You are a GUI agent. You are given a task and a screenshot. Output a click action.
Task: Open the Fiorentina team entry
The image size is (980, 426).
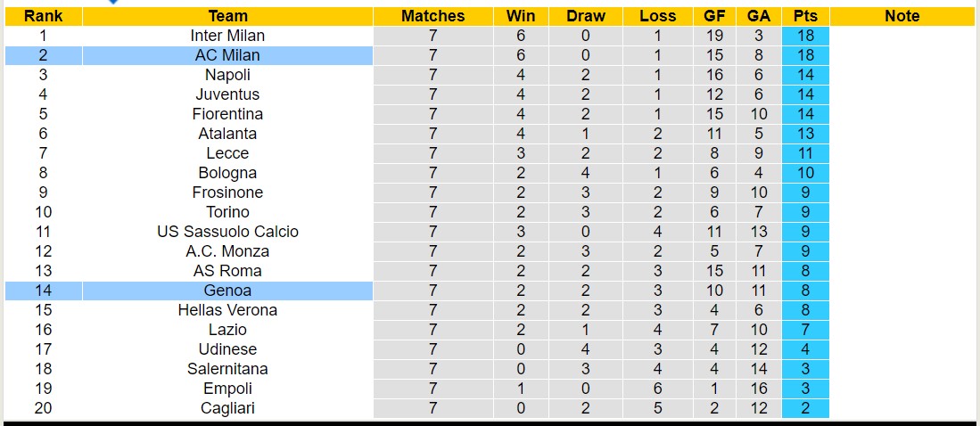(x=227, y=114)
